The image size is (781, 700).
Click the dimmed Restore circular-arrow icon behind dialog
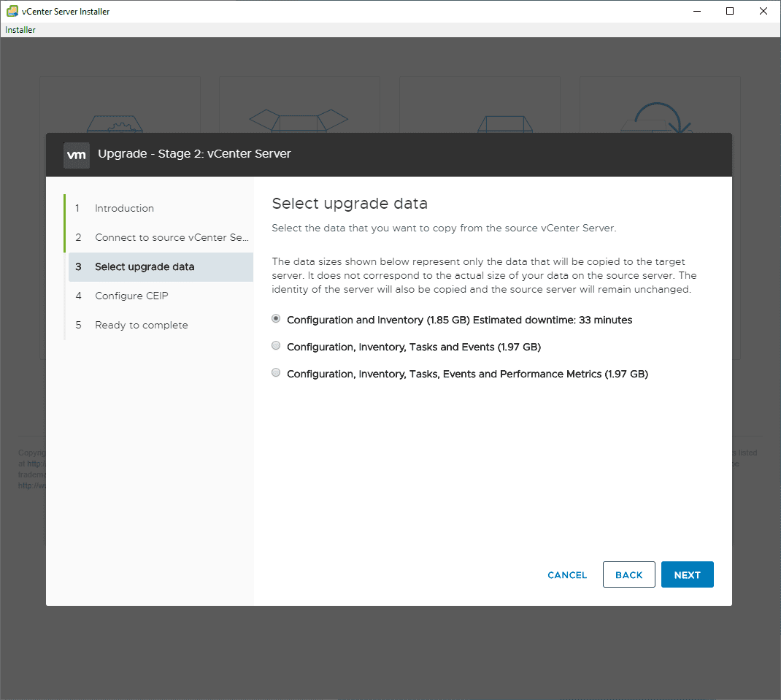click(660, 117)
